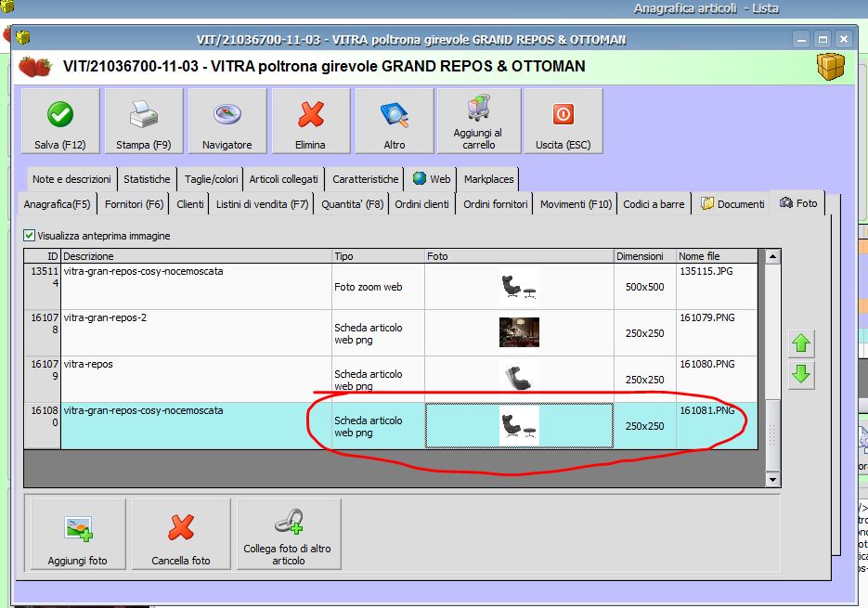The height and width of the screenshot is (608, 868).
Task: Click the down arrow on the photo list scrollbar
Action: [772, 480]
